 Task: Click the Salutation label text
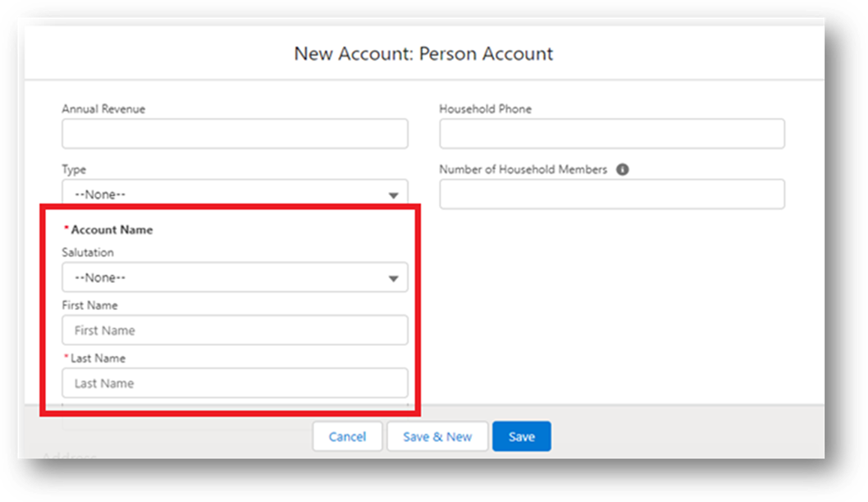tap(88, 253)
